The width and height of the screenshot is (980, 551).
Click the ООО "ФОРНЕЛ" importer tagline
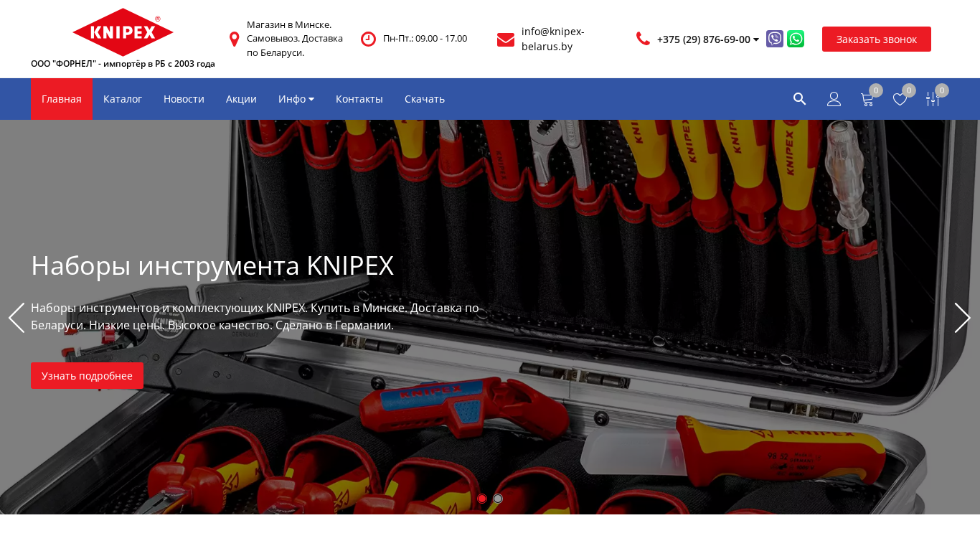click(123, 64)
